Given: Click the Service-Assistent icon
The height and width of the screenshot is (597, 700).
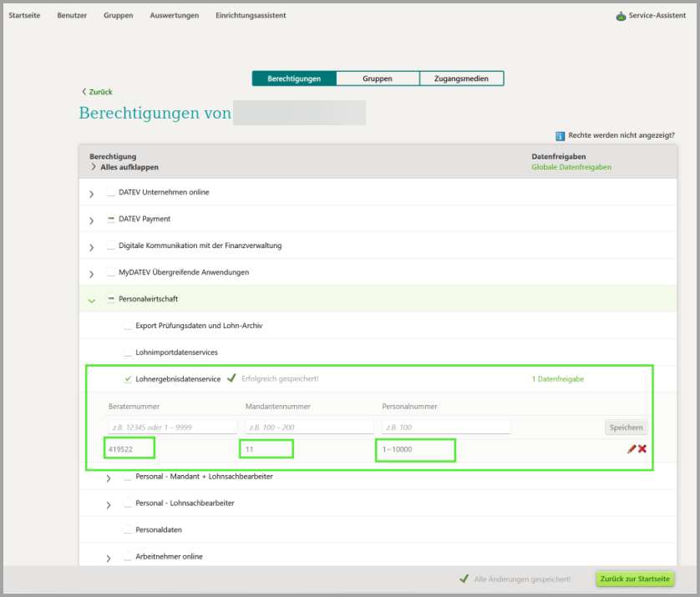Looking at the screenshot, I should tap(621, 16).
